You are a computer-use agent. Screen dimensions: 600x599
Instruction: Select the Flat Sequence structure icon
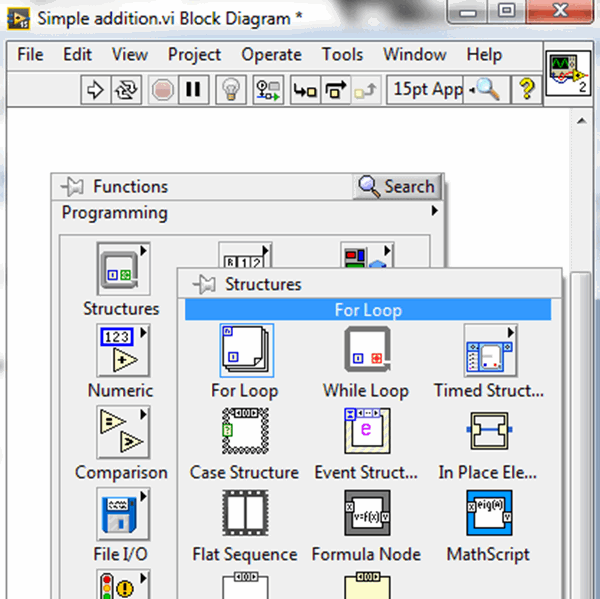pos(245,513)
